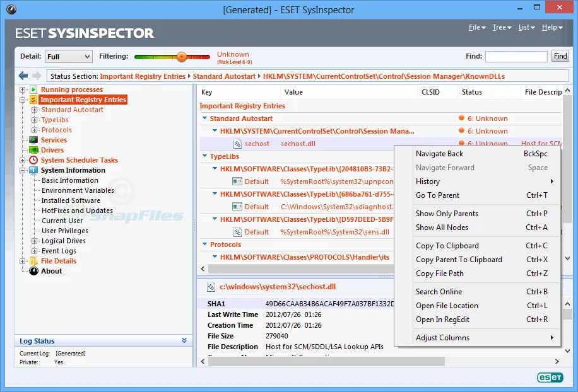Screen dimensions: 578x392
Task: Click the details pane horizontal scrollbar
Action: click(326, 362)
